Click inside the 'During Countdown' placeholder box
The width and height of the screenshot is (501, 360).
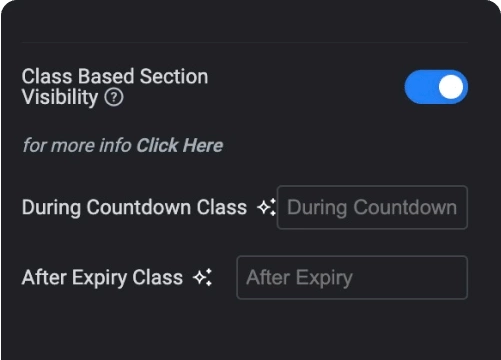372,207
